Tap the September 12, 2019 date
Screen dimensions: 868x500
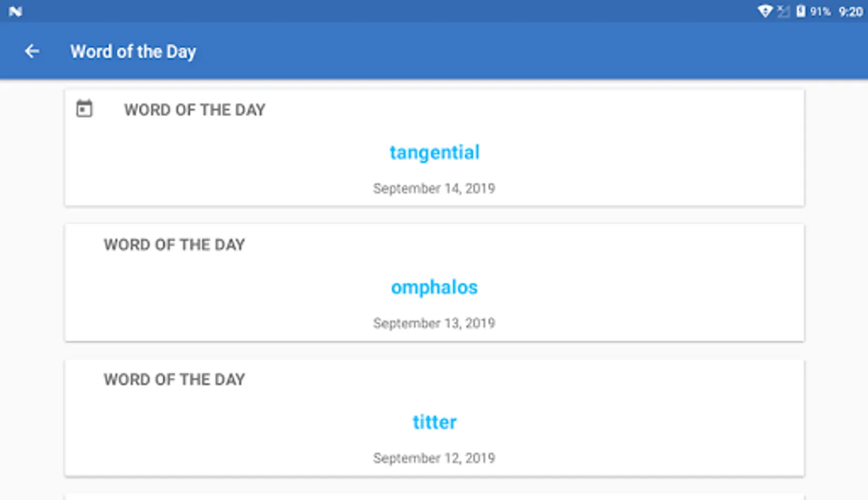click(x=434, y=458)
